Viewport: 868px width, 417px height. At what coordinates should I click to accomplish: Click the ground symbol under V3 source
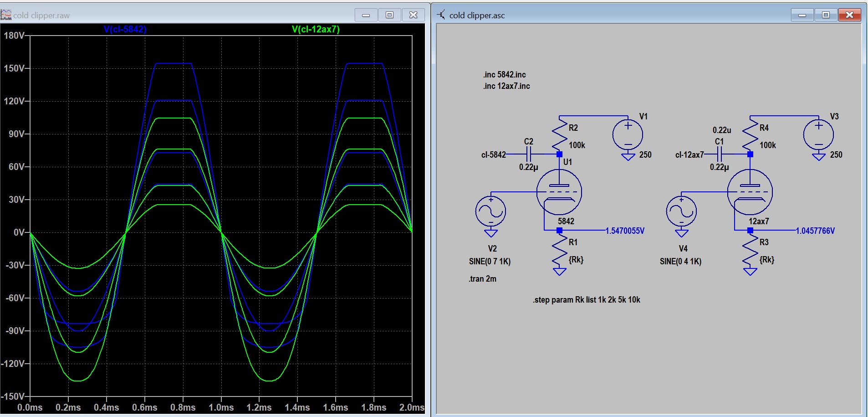click(x=819, y=157)
